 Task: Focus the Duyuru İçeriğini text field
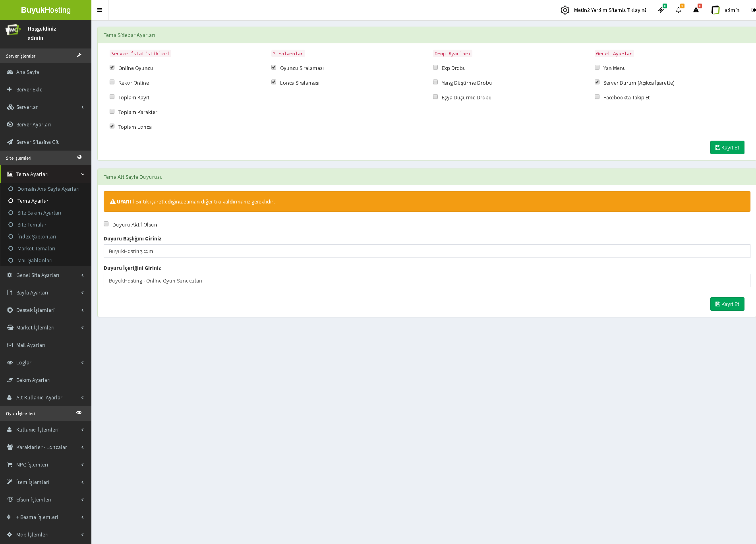click(x=427, y=281)
